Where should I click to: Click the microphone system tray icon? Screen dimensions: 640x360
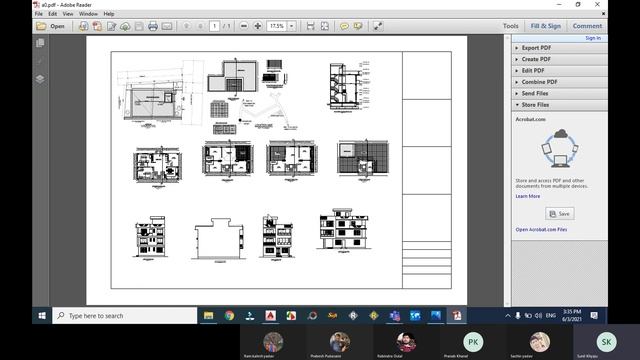tap(518, 316)
